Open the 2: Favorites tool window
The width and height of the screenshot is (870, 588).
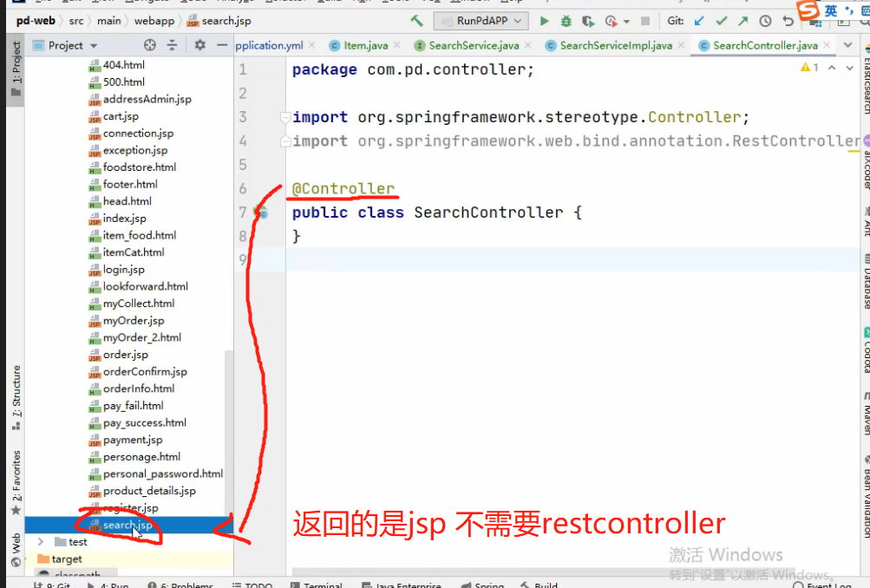tap(16, 482)
